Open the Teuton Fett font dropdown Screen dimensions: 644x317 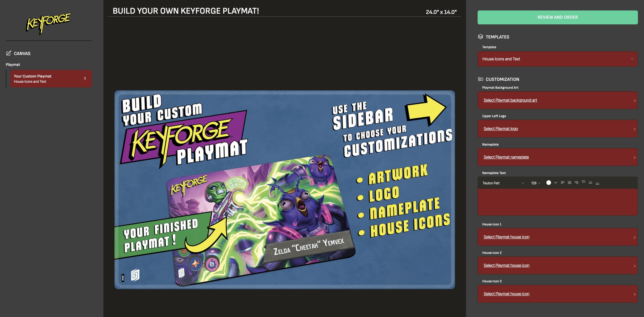[503, 183]
